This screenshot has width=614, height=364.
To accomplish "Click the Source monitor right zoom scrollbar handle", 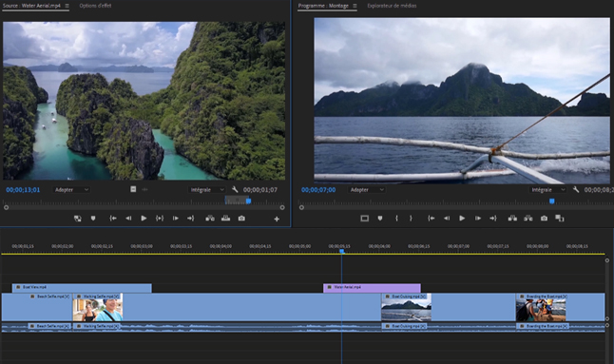I will [x=282, y=207].
